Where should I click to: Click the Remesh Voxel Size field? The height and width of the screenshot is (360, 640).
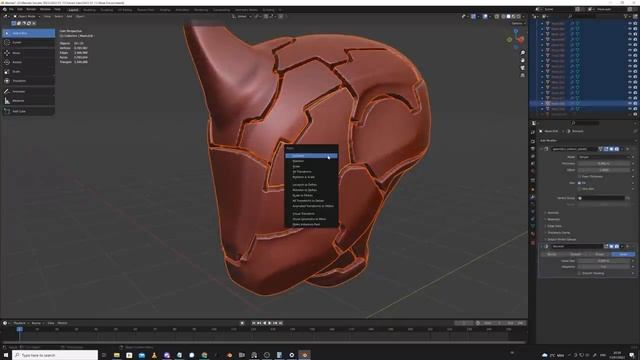(x=604, y=260)
